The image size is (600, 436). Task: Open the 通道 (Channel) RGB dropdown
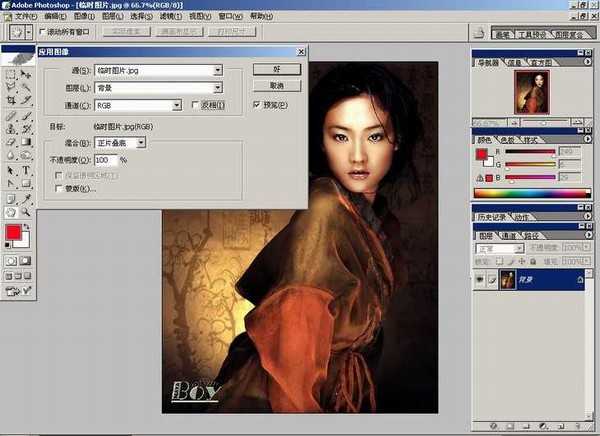pyautogui.click(x=176, y=105)
